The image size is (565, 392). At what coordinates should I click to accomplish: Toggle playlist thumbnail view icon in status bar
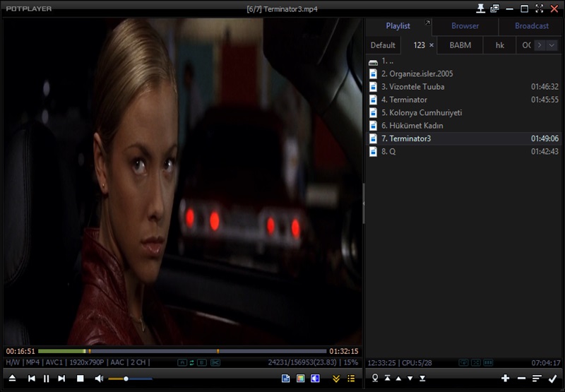[x=488, y=362]
